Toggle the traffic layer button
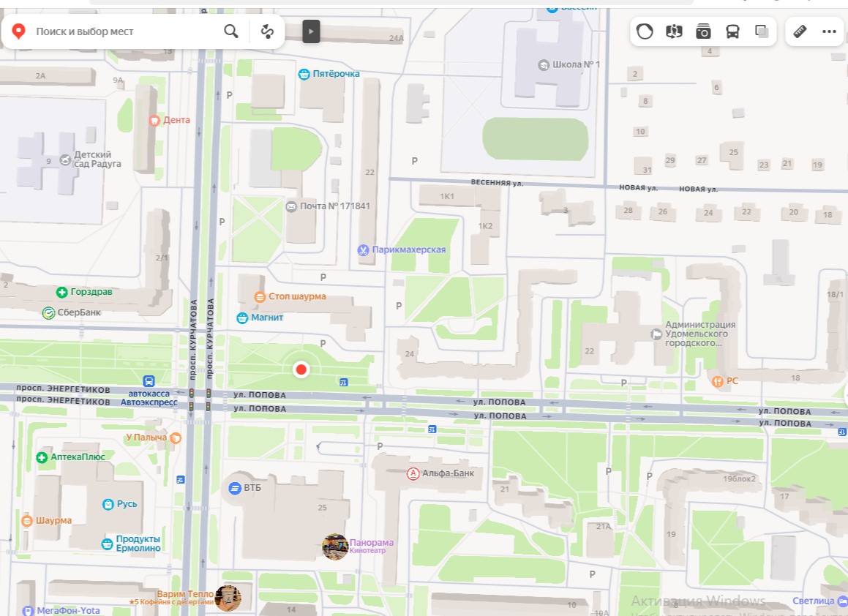848x616 pixels. (x=645, y=31)
